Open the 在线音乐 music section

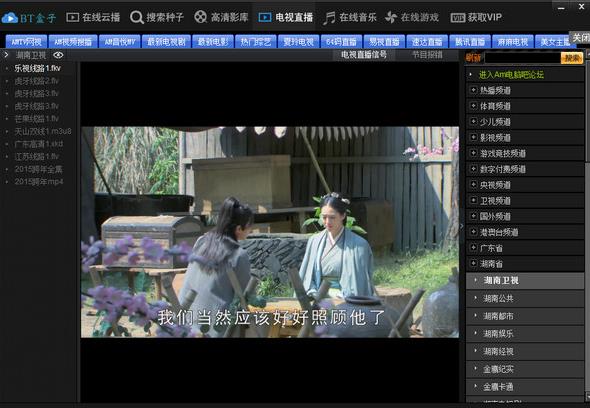[x=350, y=17]
